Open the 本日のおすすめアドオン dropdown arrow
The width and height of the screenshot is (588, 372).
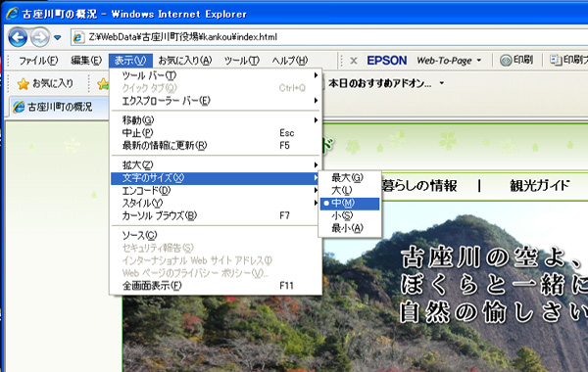pos(442,83)
